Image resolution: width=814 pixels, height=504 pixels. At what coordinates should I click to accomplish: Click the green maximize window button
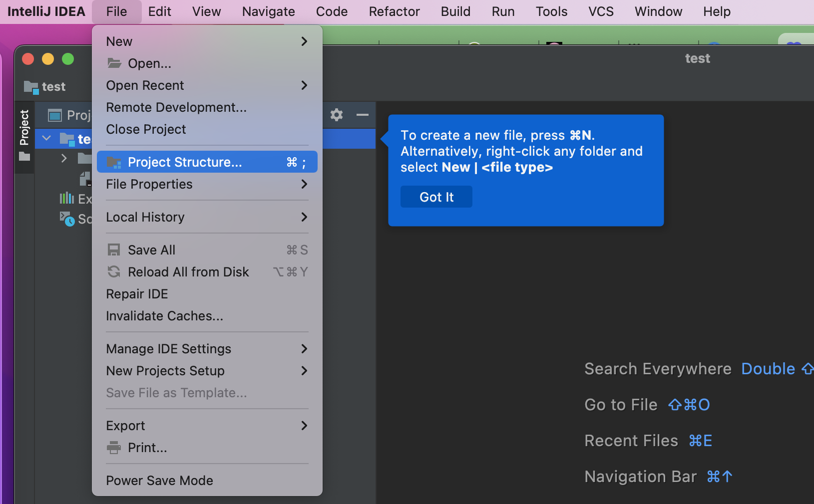(68, 59)
